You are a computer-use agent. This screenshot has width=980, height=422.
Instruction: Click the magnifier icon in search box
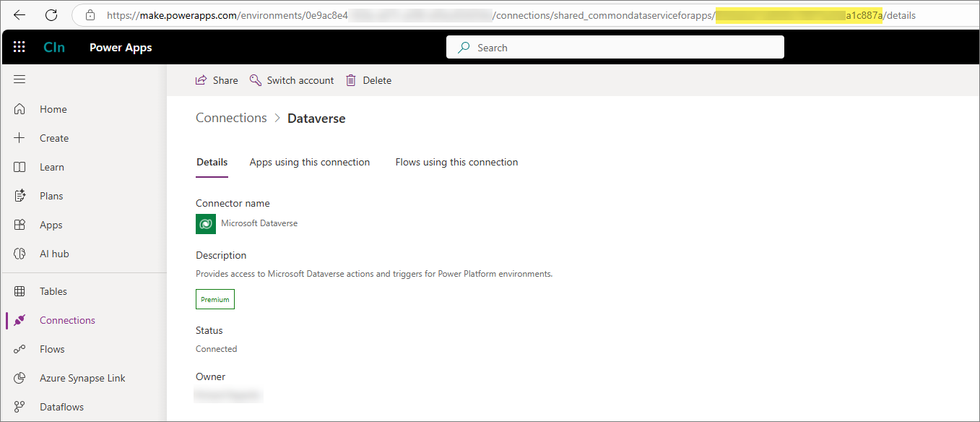[x=464, y=48]
